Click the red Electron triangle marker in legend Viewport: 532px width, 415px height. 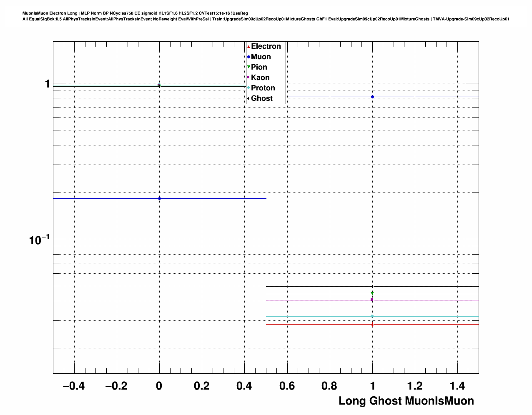(248, 47)
